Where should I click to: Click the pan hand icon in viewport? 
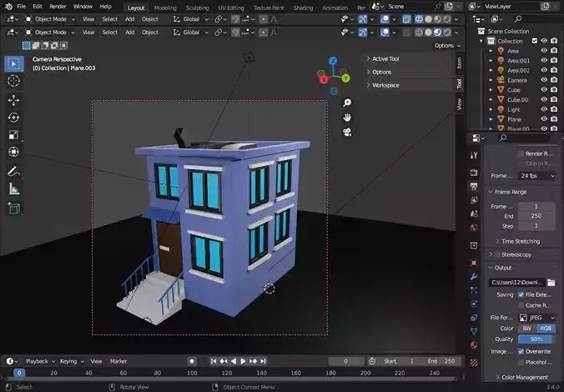coord(347,118)
